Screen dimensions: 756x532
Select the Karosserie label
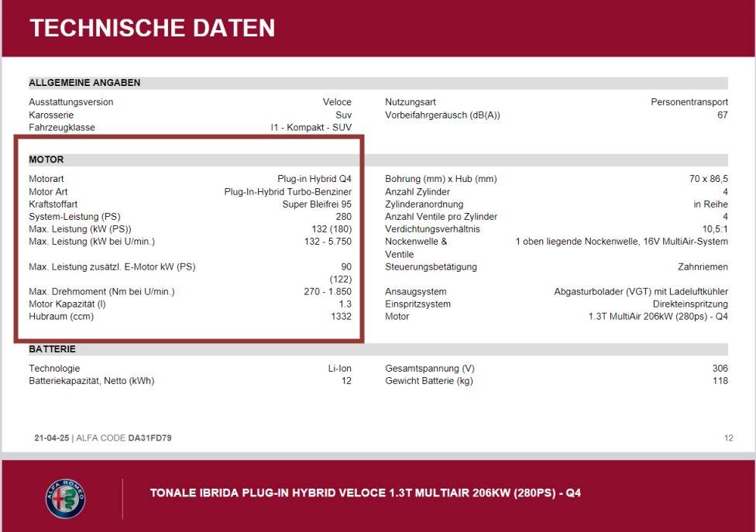tap(51, 115)
